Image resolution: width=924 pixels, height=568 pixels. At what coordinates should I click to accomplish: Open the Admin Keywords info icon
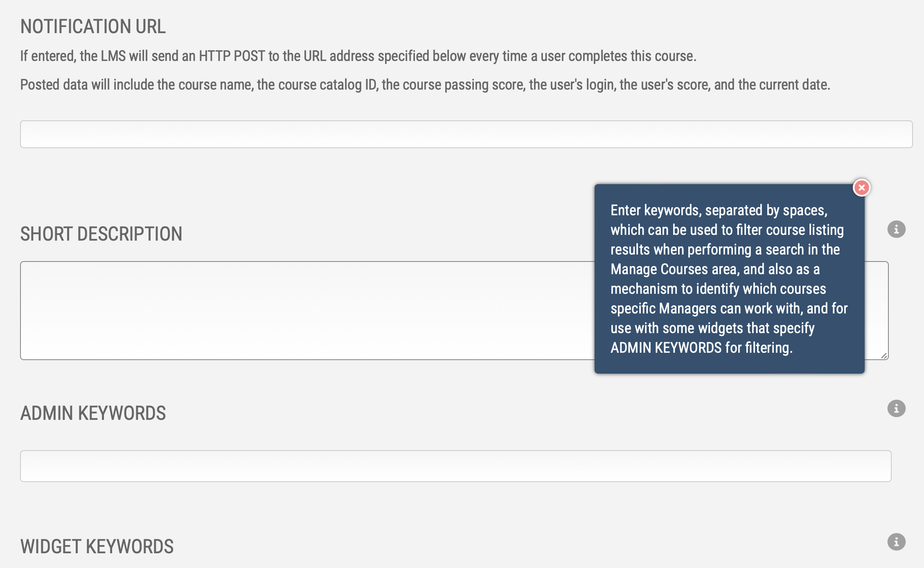click(x=896, y=408)
